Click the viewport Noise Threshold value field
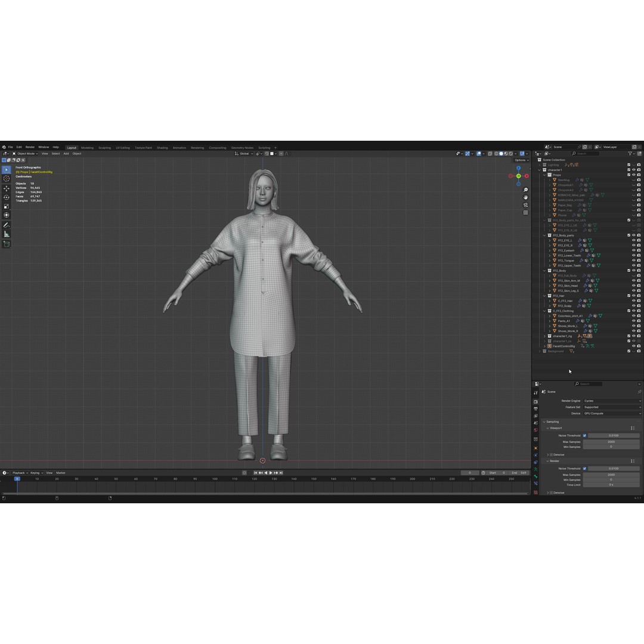This screenshot has width=644, height=644. point(614,435)
